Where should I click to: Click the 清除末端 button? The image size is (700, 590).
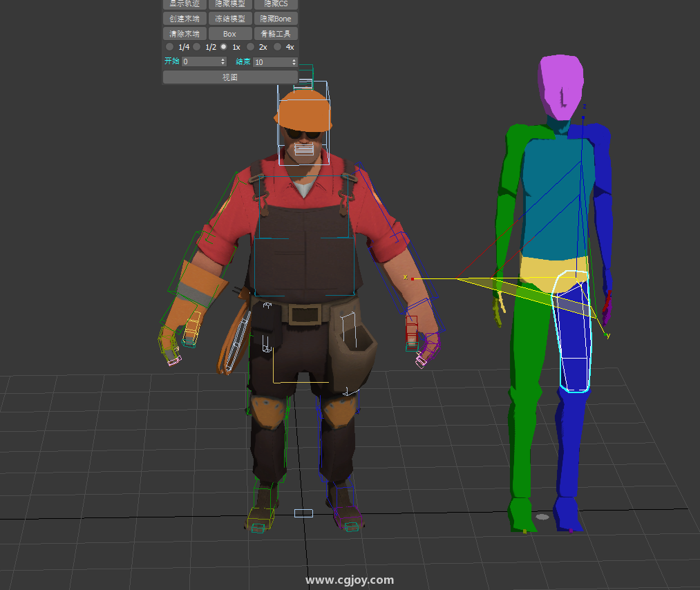[185, 34]
